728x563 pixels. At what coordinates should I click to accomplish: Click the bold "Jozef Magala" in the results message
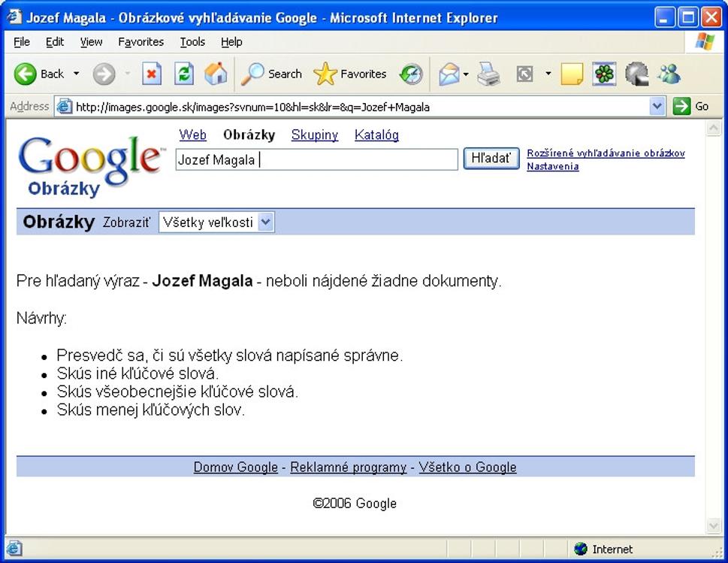pos(202,280)
